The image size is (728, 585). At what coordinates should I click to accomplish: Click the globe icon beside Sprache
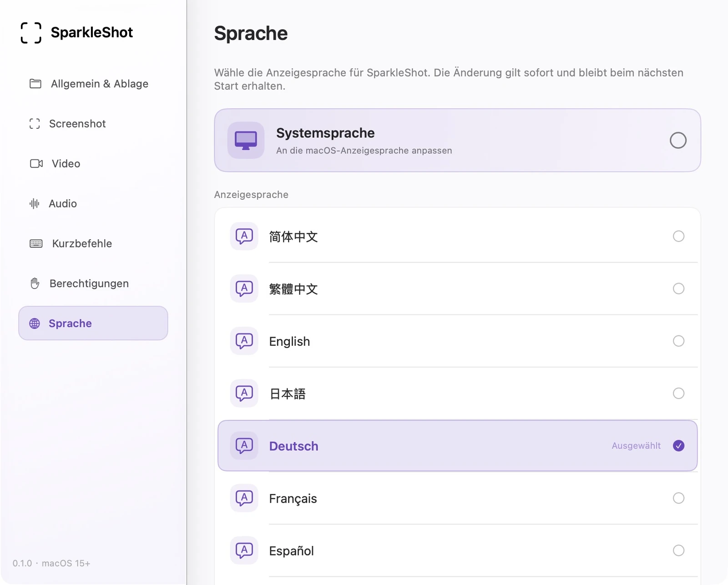(35, 323)
